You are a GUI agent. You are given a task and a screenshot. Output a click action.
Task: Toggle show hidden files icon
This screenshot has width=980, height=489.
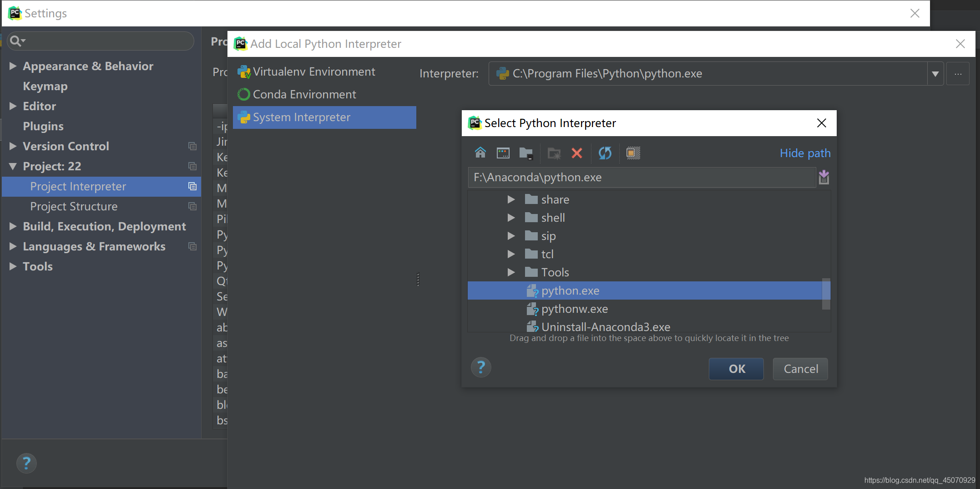coord(633,153)
